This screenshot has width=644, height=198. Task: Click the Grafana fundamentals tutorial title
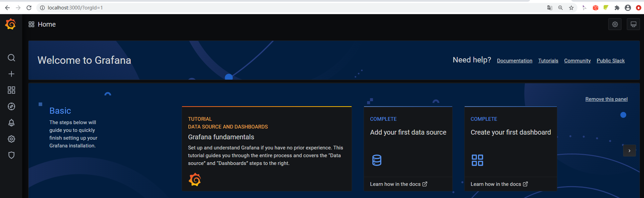[221, 137]
